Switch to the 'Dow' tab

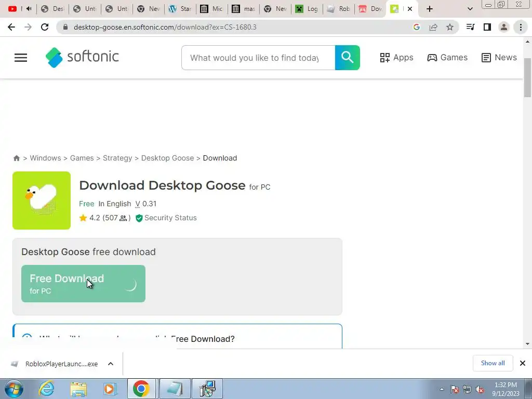click(x=371, y=9)
